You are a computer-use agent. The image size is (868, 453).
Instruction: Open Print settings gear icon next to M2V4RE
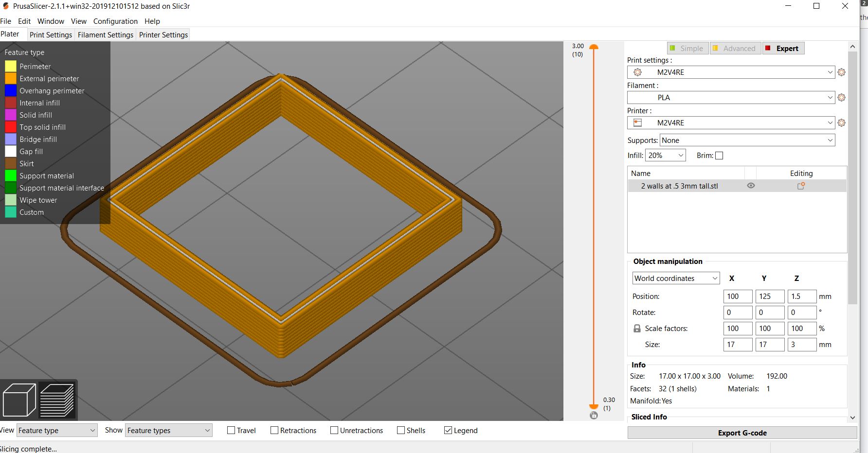click(x=841, y=72)
